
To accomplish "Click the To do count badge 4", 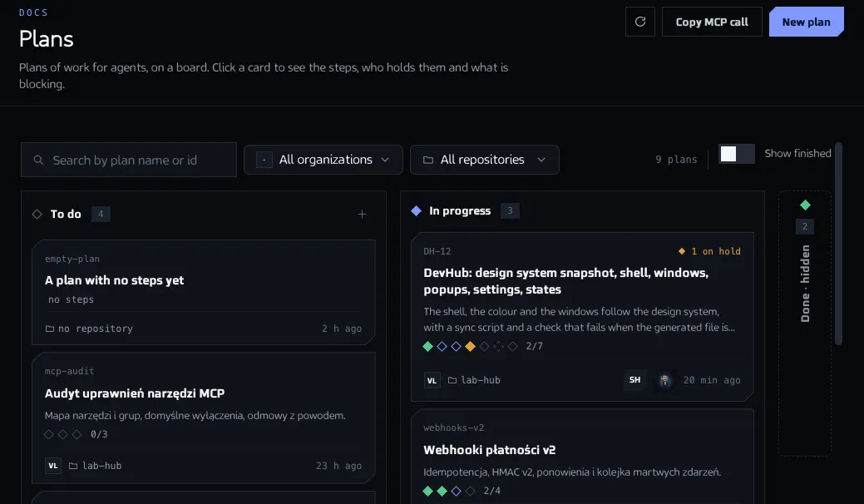I will pos(101,214).
